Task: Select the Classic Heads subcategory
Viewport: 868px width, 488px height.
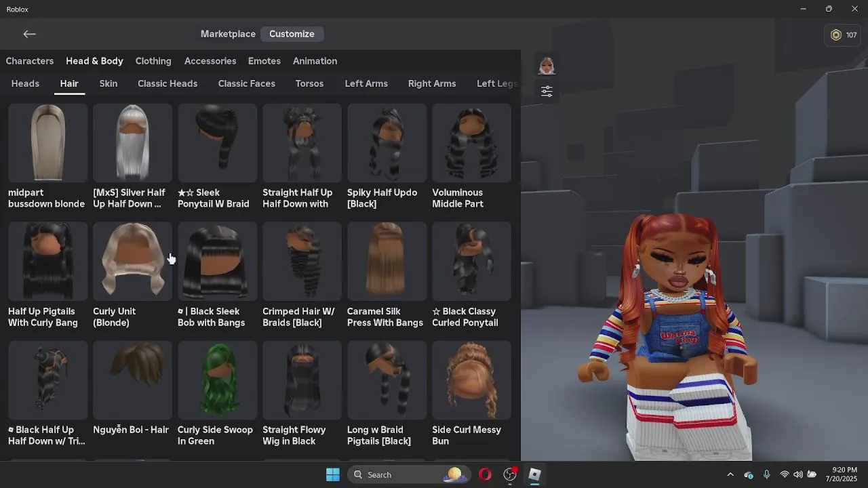Action: [167, 83]
